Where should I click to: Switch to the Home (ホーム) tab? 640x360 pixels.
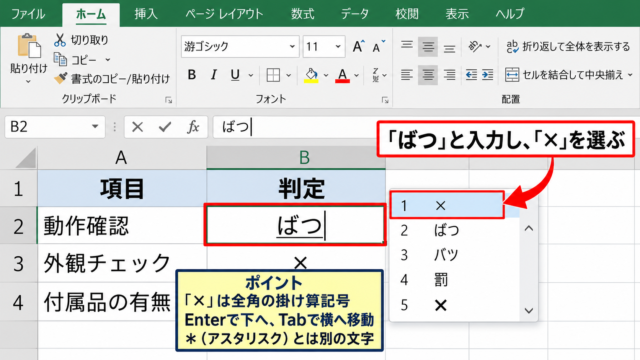point(91,14)
